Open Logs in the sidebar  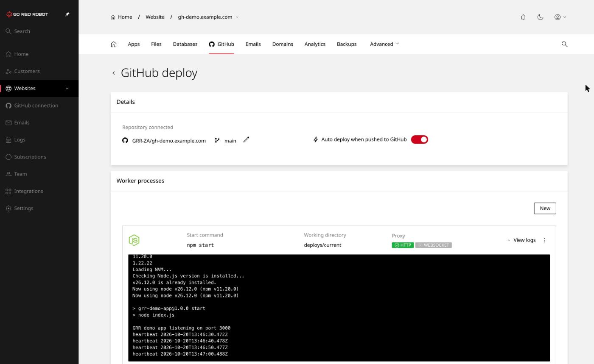(39, 140)
